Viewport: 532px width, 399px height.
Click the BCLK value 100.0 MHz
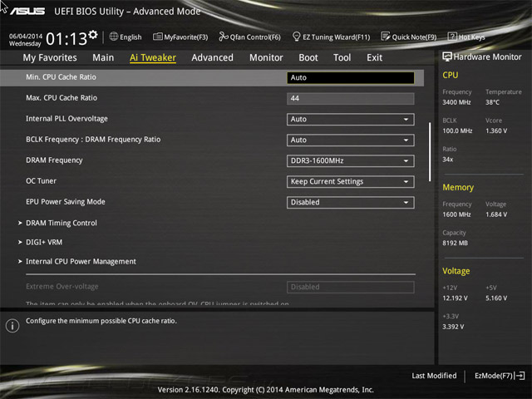point(457,131)
